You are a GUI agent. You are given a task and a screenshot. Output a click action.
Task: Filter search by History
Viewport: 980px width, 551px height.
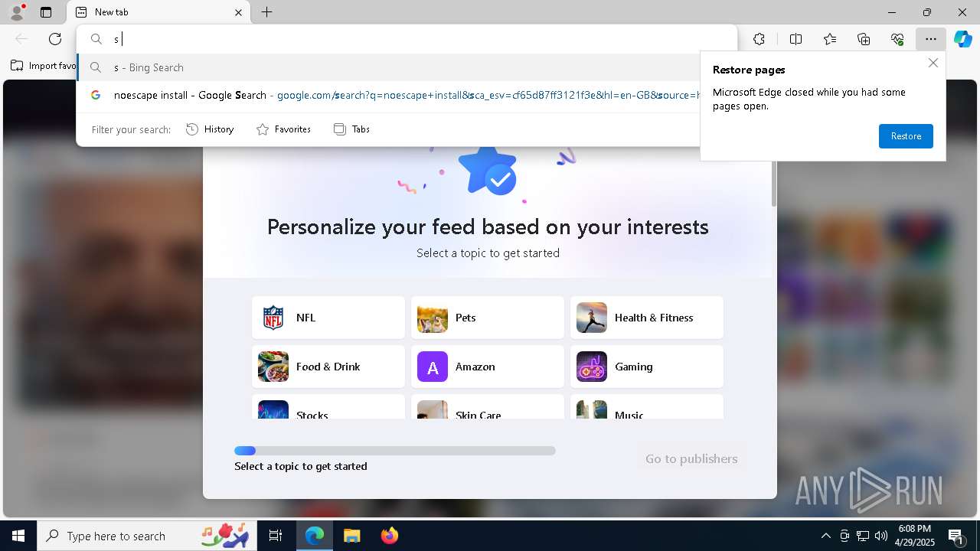pos(210,129)
